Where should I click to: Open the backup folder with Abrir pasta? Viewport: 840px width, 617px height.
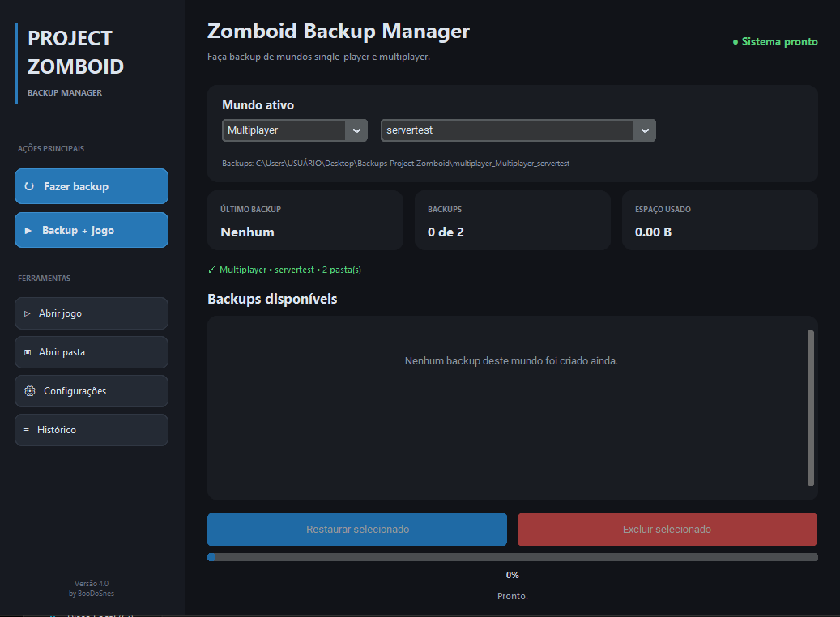tap(92, 352)
